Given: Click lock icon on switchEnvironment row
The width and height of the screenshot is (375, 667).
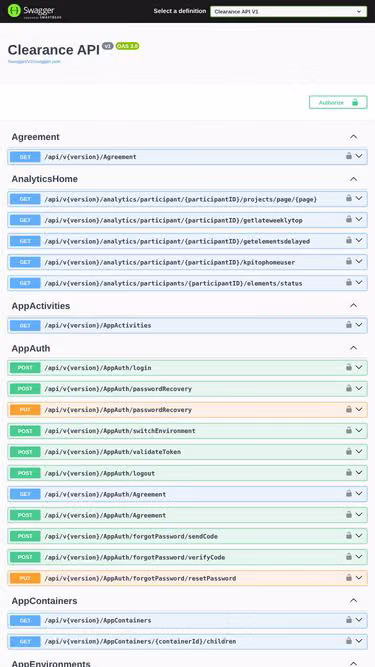Looking at the screenshot, I should pyautogui.click(x=349, y=430).
